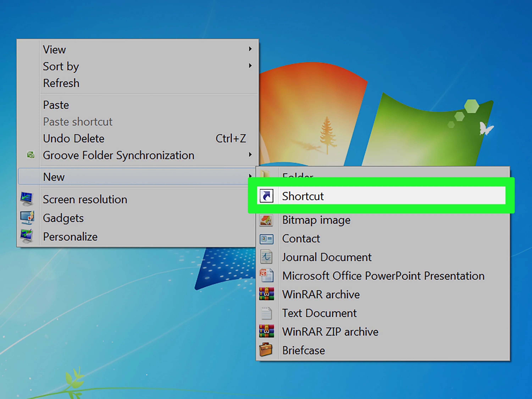
Task: Click the PowerPoint Presentation icon
Action: [x=267, y=276]
